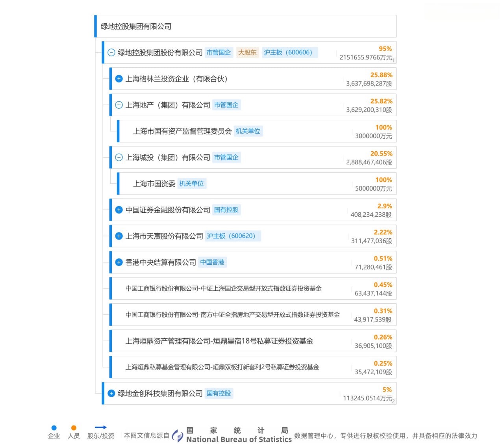The image size is (504, 444).
Task: Click 市管国企 tag on 上海地产
Action: (226, 105)
